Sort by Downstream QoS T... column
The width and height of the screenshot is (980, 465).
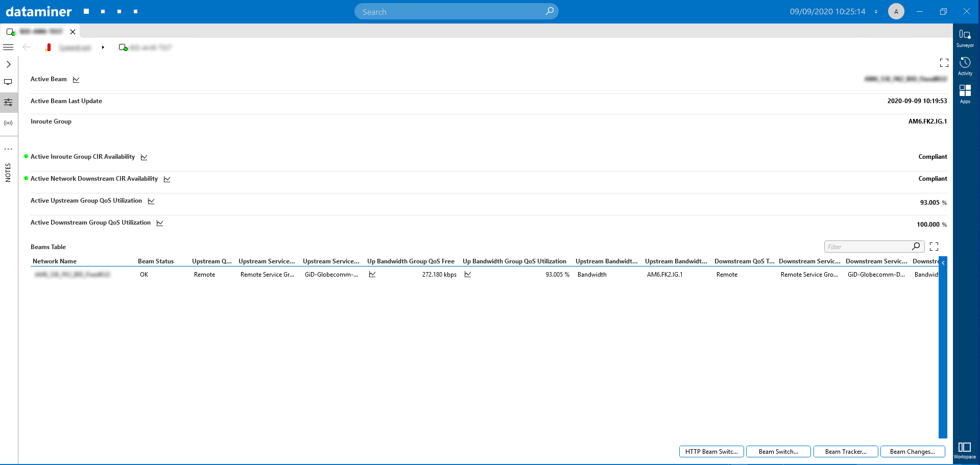[x=744, y=261]
